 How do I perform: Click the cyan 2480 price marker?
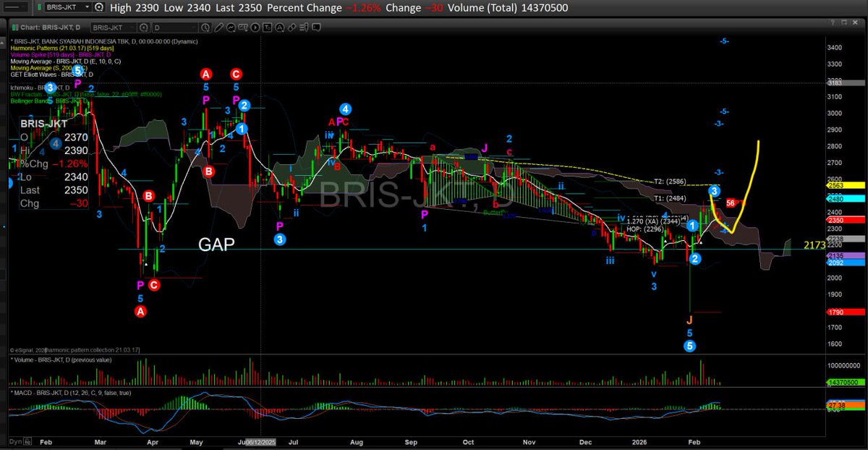coord(846,198)
